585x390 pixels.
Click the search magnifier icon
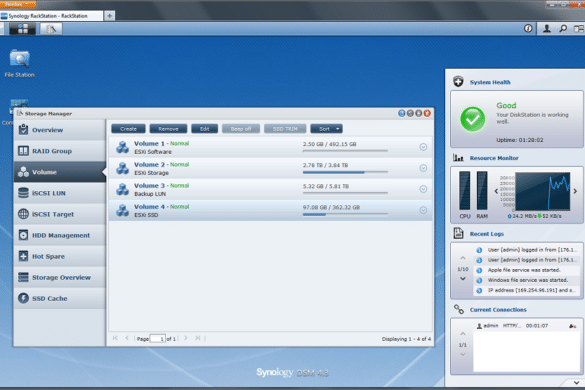point(563,28)
